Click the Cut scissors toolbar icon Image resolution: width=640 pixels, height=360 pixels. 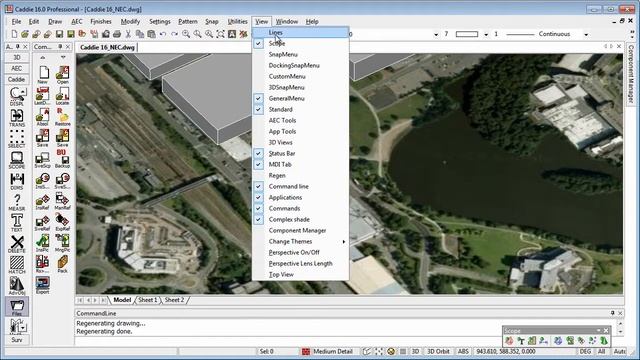tap(128, 34)
